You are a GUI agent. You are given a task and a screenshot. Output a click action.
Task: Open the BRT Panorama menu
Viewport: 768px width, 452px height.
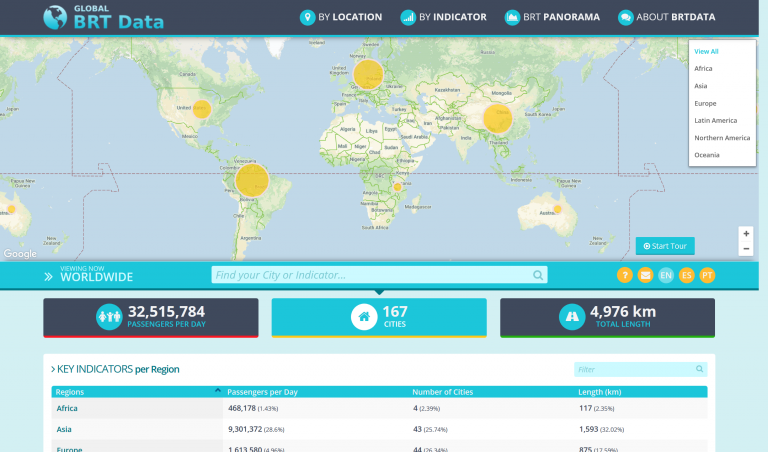(555, 17)
